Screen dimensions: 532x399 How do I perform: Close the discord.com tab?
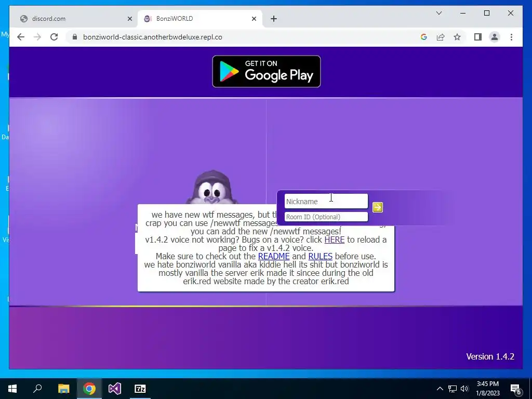(129, 19)
